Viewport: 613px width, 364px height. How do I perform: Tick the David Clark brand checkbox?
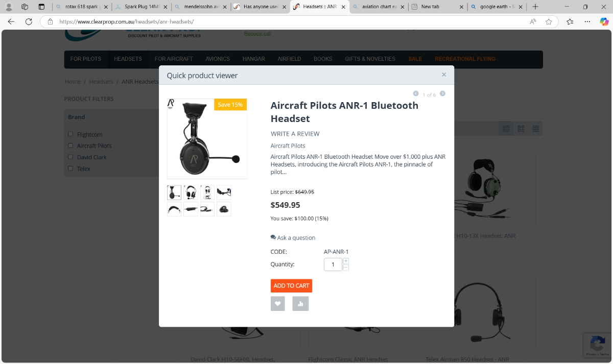[x=70, y=157]
